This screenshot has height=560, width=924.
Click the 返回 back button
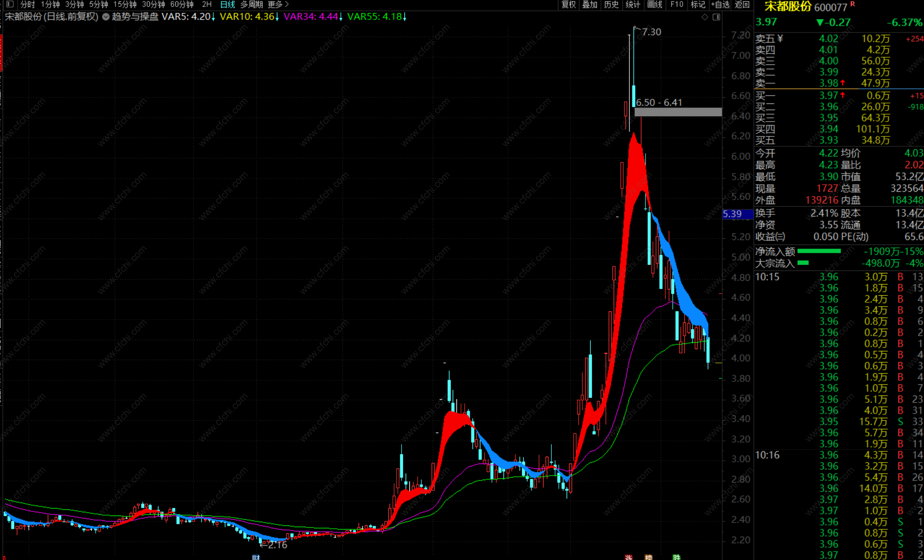tap(742, 5)
